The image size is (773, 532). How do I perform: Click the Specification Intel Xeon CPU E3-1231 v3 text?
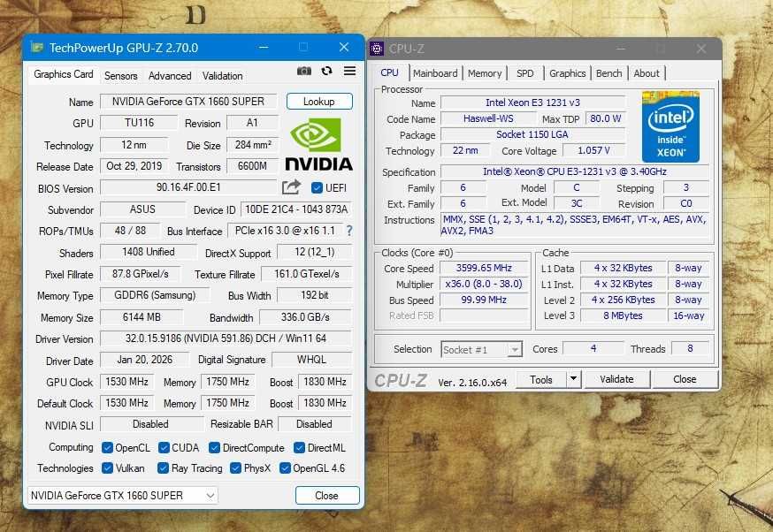pyautogui.click(x=575, y=172)
